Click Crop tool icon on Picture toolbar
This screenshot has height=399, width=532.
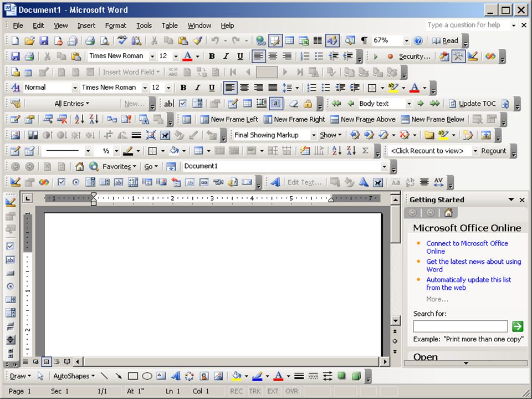pos(108,135)
